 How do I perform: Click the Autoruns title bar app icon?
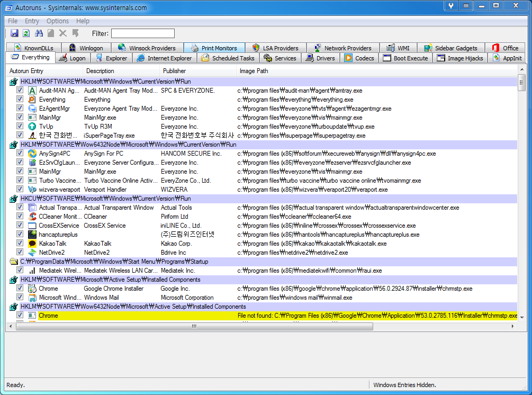8,7
